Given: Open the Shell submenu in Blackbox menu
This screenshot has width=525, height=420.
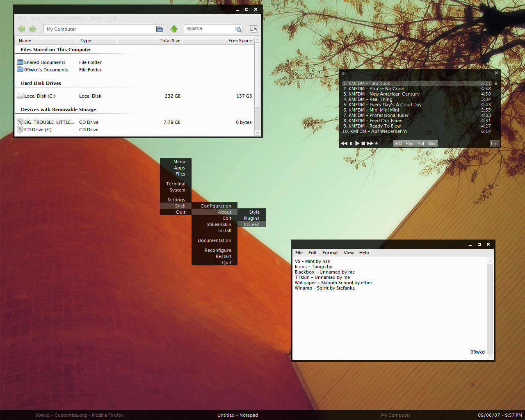Looking at the screenshot, I should point(176,206).
